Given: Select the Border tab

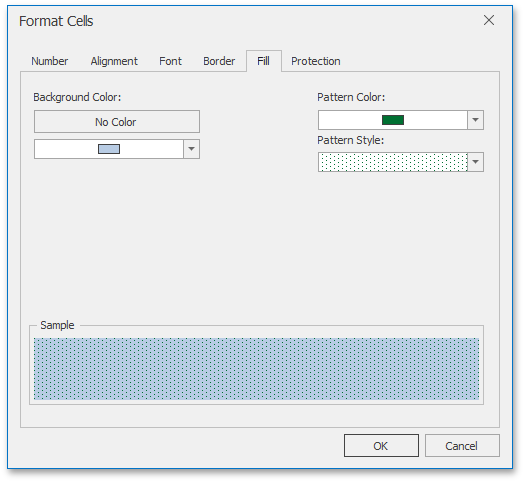Looking at the screenshot, I should pyautogui.click(x=219, y=61).
